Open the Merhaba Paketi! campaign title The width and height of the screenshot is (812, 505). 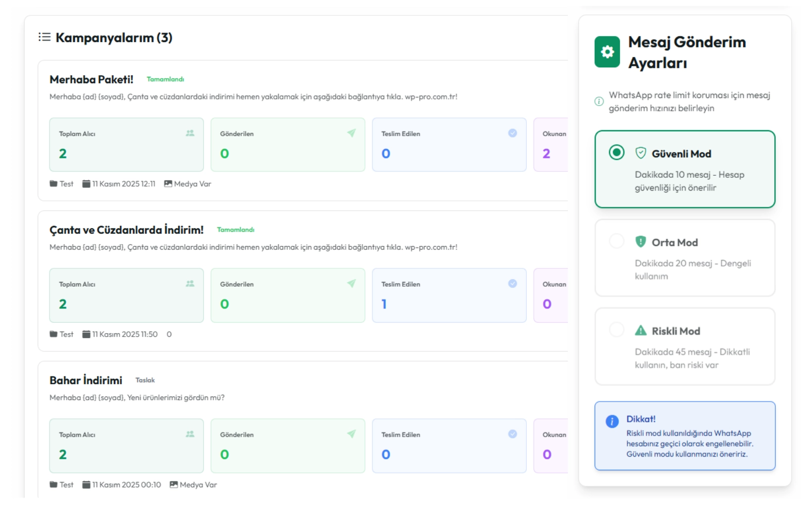[91, 80]
